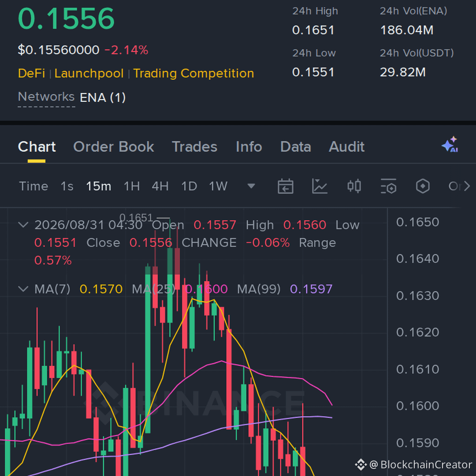Screen dimensions: 476x476
Task: Switch chart type with candlestick icon
Action: click(x=354, y=186)
